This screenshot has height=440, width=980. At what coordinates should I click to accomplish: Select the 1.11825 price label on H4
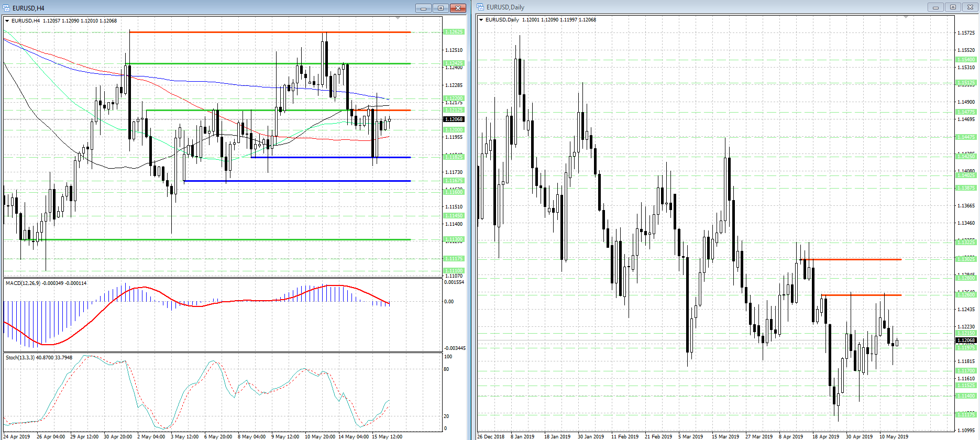pos(454,157)
